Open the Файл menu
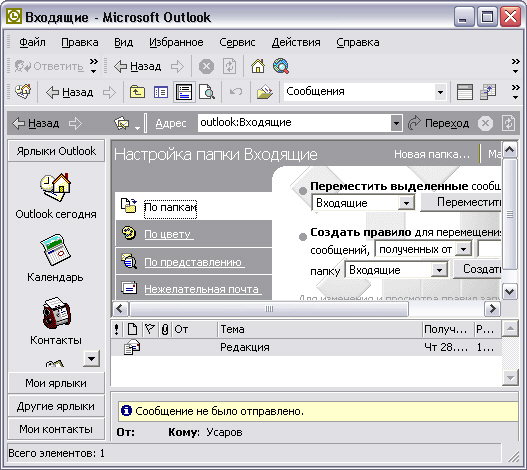 (x=32, y=42)
